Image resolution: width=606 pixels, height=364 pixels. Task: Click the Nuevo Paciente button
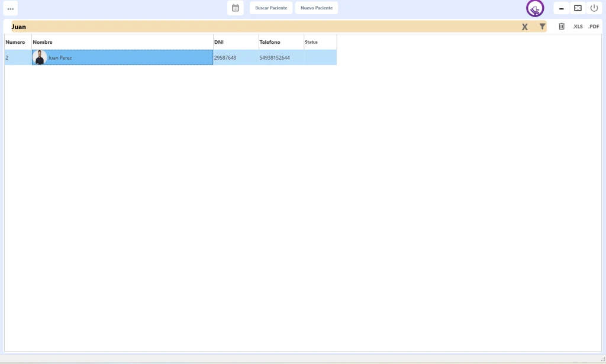click(317, 8)
